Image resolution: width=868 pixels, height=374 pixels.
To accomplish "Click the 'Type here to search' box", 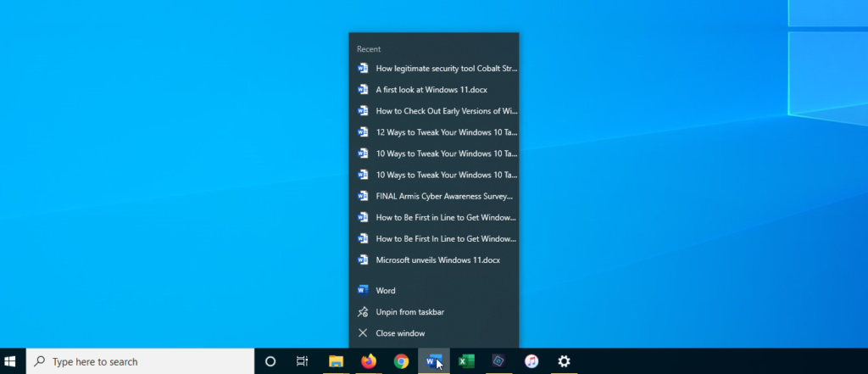I will (x=140, y=361).
